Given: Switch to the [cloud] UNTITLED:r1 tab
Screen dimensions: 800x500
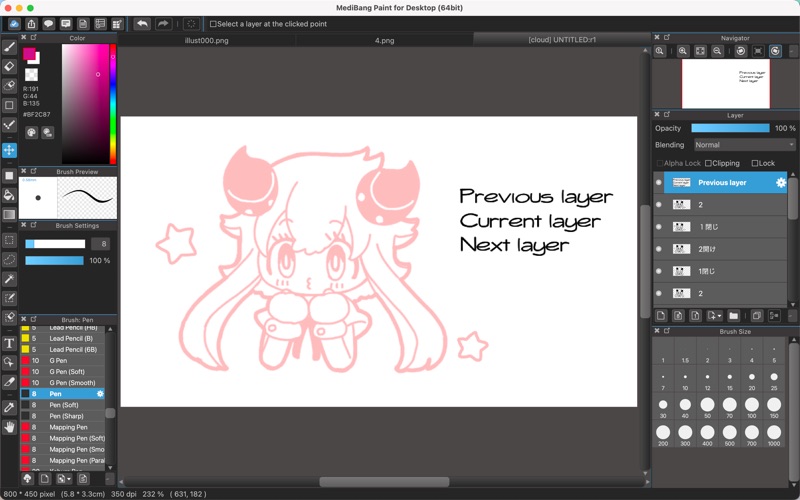Looking at the screenshot, I should click(562, 40).
